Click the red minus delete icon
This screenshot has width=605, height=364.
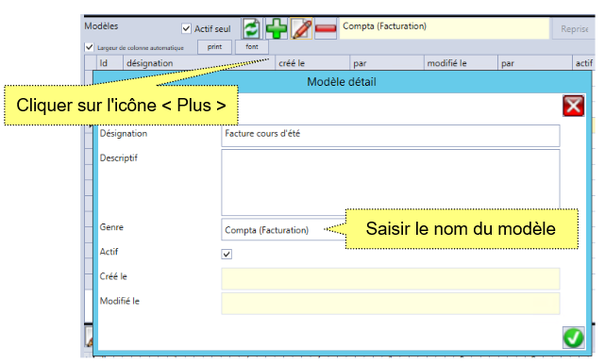[x=326, y=28]
